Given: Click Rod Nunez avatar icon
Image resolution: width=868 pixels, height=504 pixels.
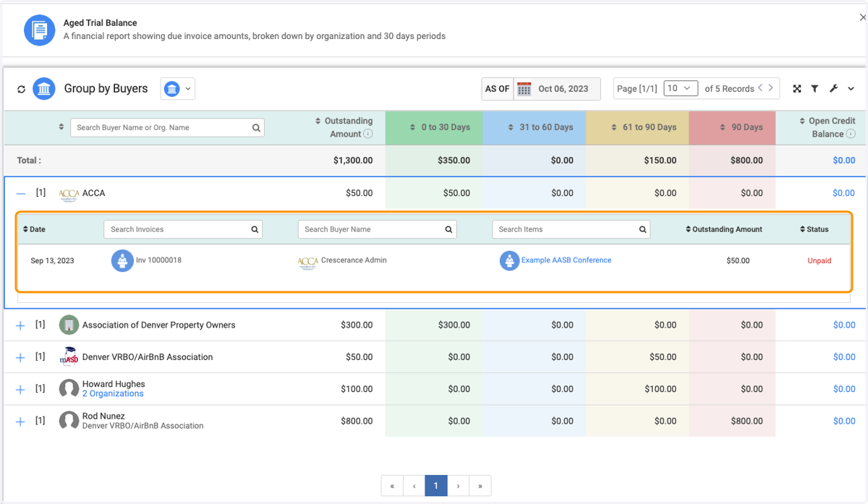Looking at the screenshot, I should tap(69, 421).
